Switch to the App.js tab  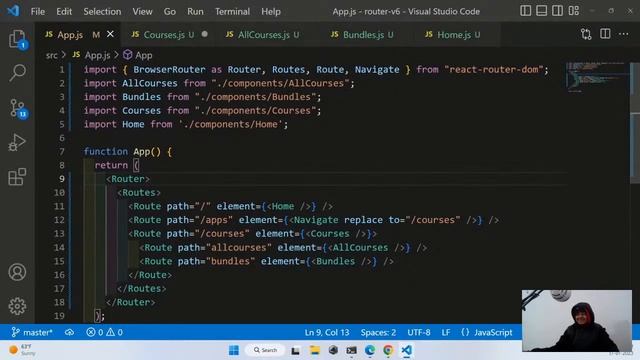[70, 35]
